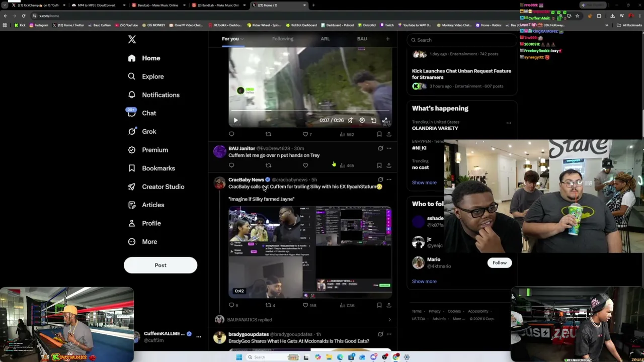Repost the BAU Janitor post
The image size is (644, 362).
[x=268, y=165]
